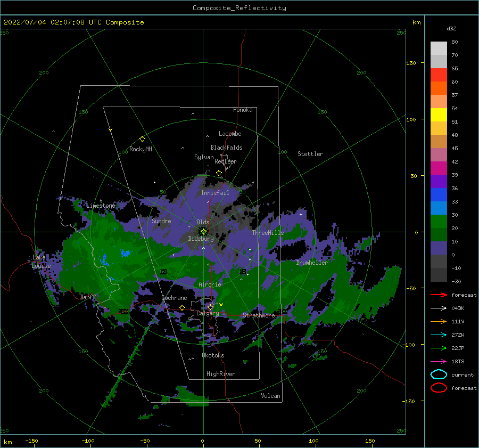Select the light blue 30-33 dBZ swatch
Screen dimensions: 479x448
point(439,208)
